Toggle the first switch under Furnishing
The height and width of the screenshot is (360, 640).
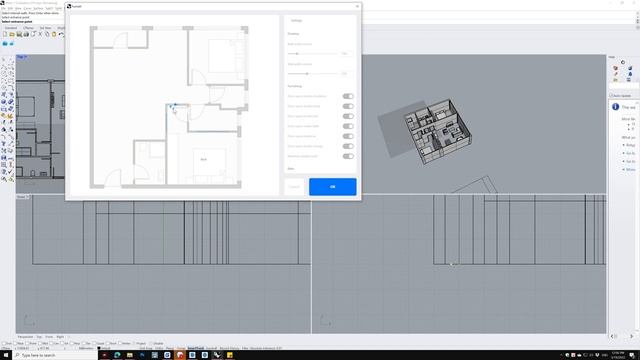tap(348, 96)
